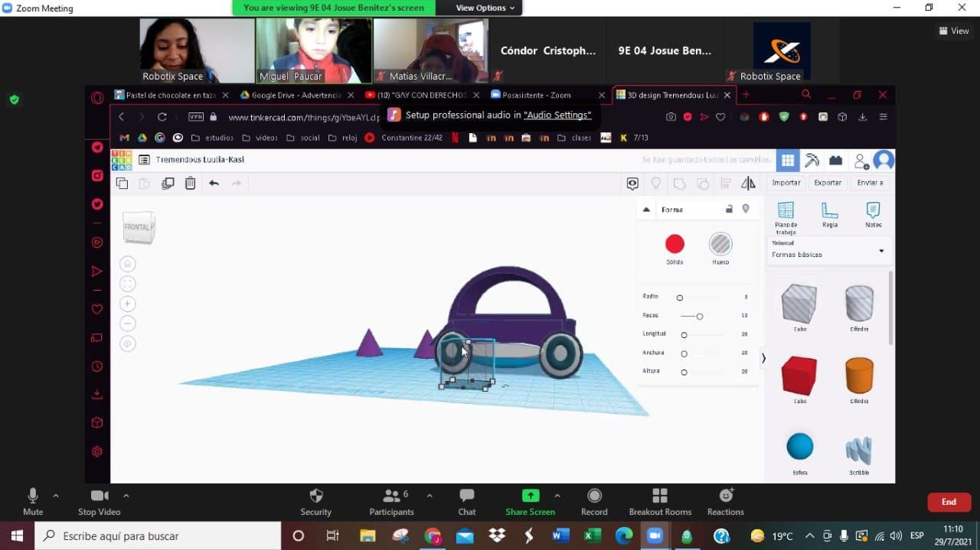Image resolution: width=980 pixels, height=550 pixels.
Task: Click the Exportar button
Action: (x=828, y=183)
